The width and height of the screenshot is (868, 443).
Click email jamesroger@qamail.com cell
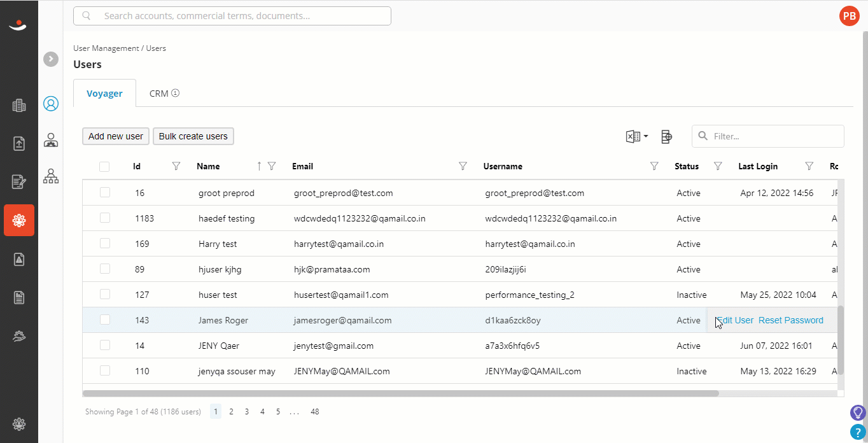pos(343,320)
